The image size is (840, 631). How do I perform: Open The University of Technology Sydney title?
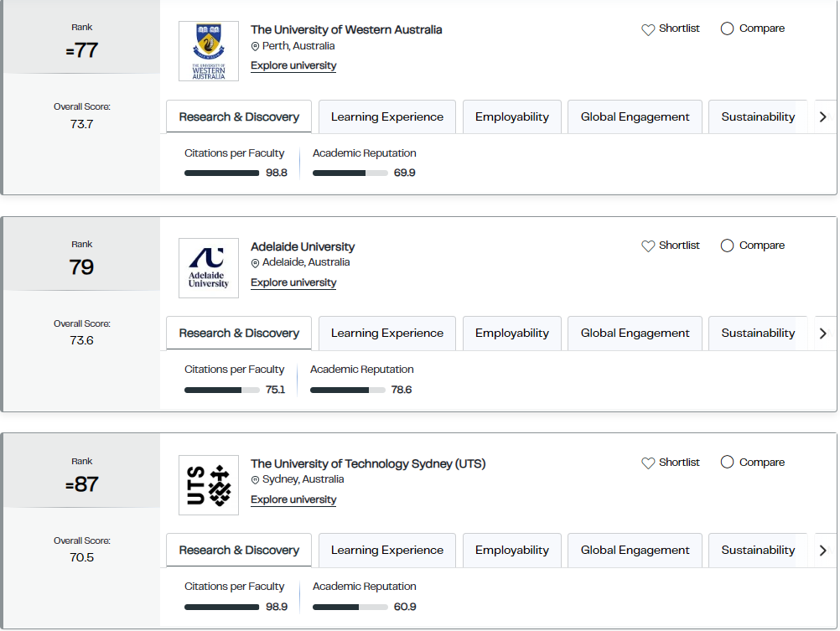(x=368, y=463)
